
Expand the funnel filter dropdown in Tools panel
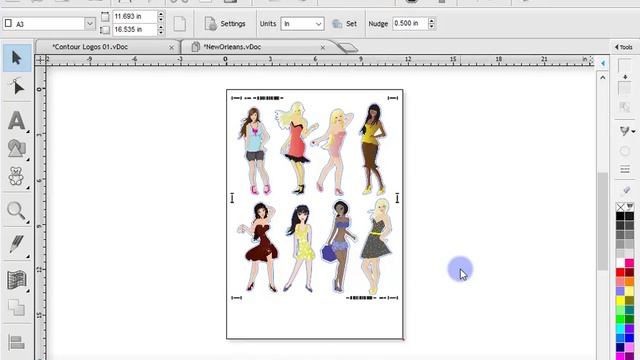click(x=633, y=131)
